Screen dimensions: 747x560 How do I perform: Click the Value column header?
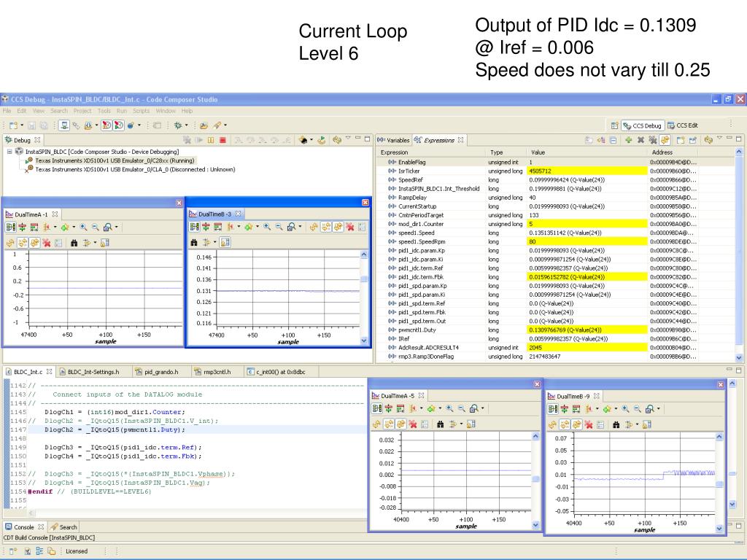pyautogui.click(x=588, y=152)
